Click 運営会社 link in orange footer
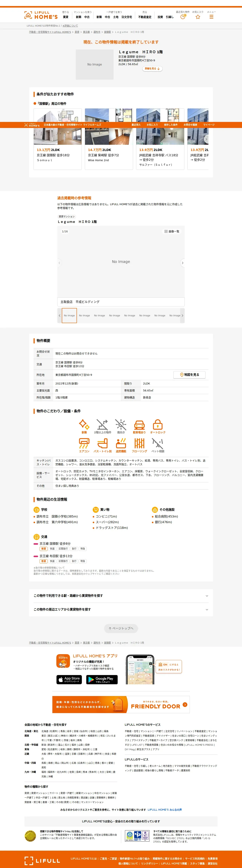 212,863
